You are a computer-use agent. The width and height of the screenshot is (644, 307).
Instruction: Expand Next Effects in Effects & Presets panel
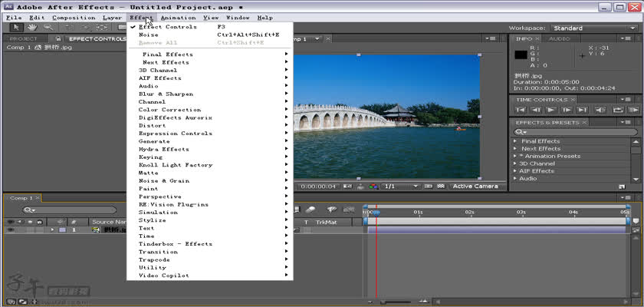[x=515, y=148]
